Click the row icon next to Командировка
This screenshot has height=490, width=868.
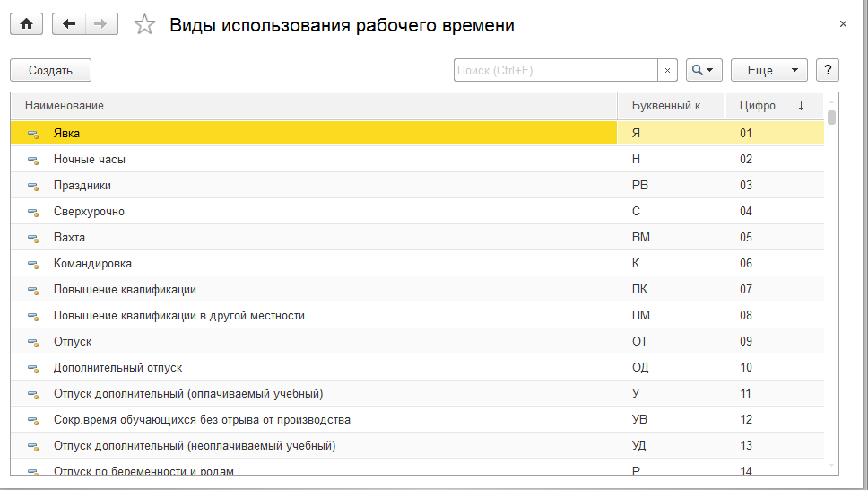(33, 264)
